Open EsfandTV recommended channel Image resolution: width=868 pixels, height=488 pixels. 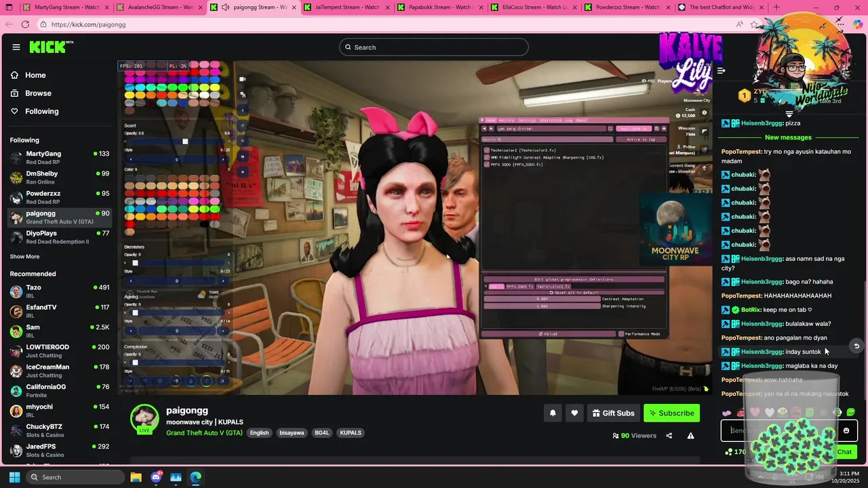click(60, 311)
